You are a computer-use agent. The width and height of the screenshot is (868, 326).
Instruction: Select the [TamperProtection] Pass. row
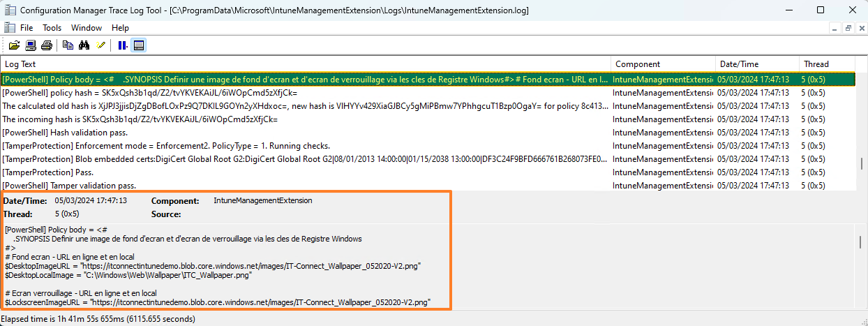tap(429, 172)
